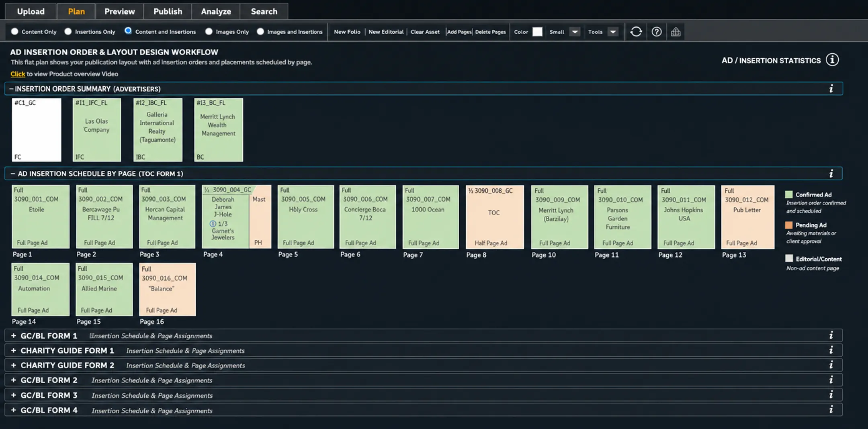This screenshot has width=868, height=429.
Task: Click info icon on Ad Insertion Schedule bar
Action: [x=831, y=174]
